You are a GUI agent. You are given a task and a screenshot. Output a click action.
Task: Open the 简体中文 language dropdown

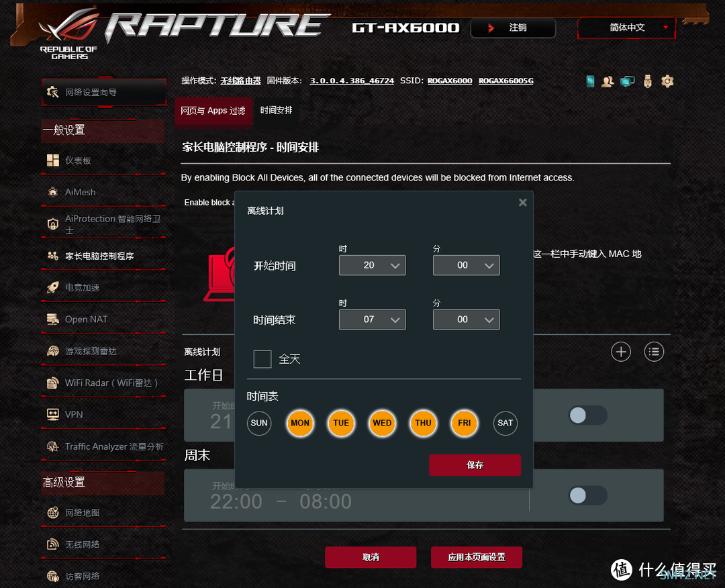coord(626,28)
